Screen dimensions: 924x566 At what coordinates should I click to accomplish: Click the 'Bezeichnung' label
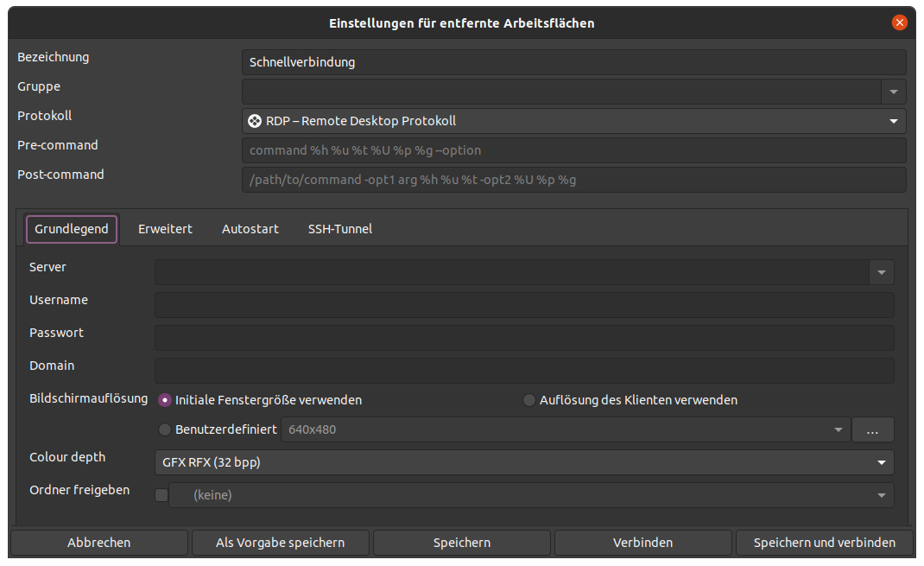(53, 57)
